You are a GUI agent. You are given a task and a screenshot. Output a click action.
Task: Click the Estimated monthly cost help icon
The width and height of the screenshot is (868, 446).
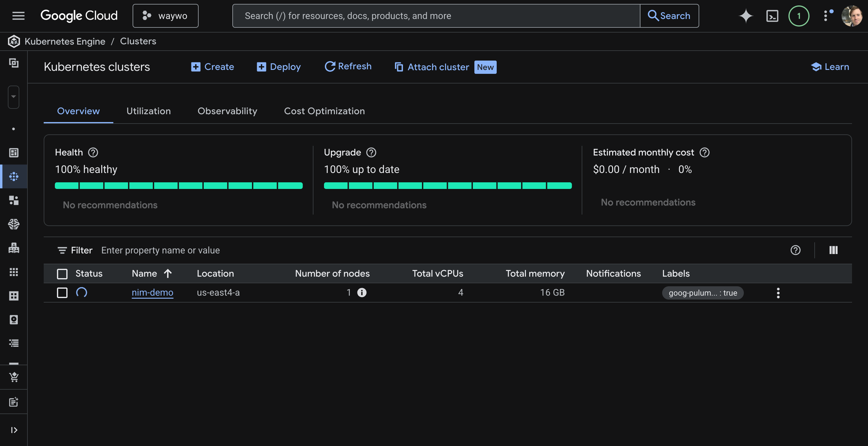point(705,152)
